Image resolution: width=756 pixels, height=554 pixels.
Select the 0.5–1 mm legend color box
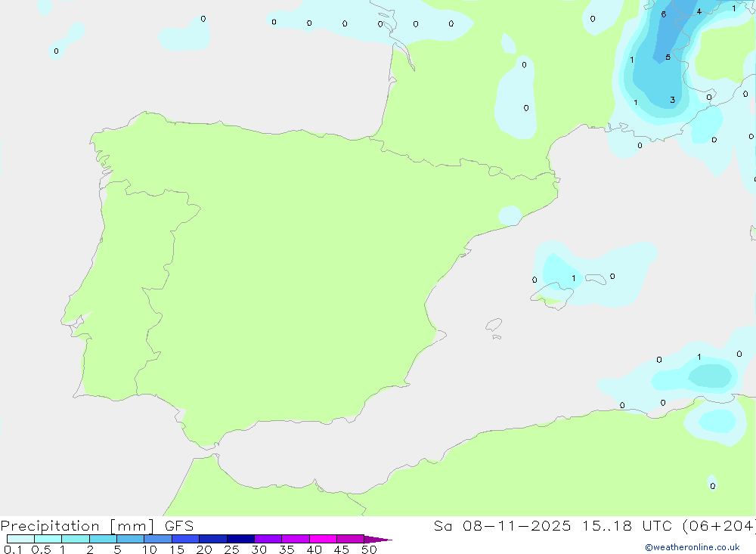[x=48, y=539]
